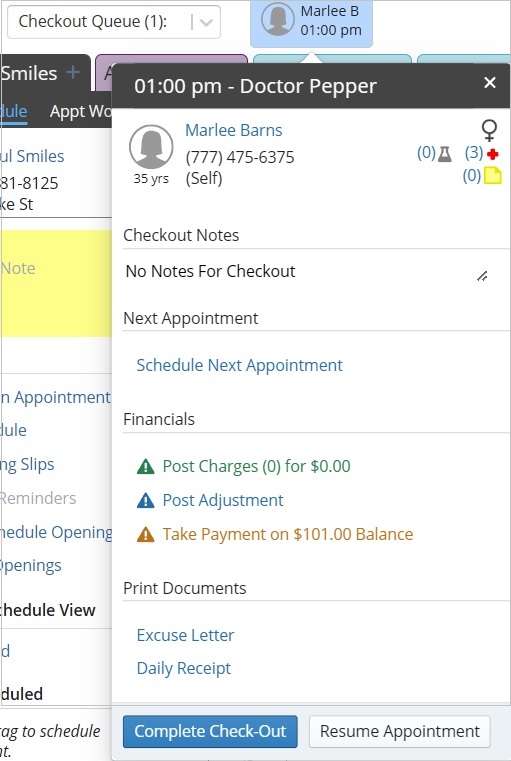Print the Excuse Letter document
The height and width of the screenshot is (761, 511).
click(185, 635)
